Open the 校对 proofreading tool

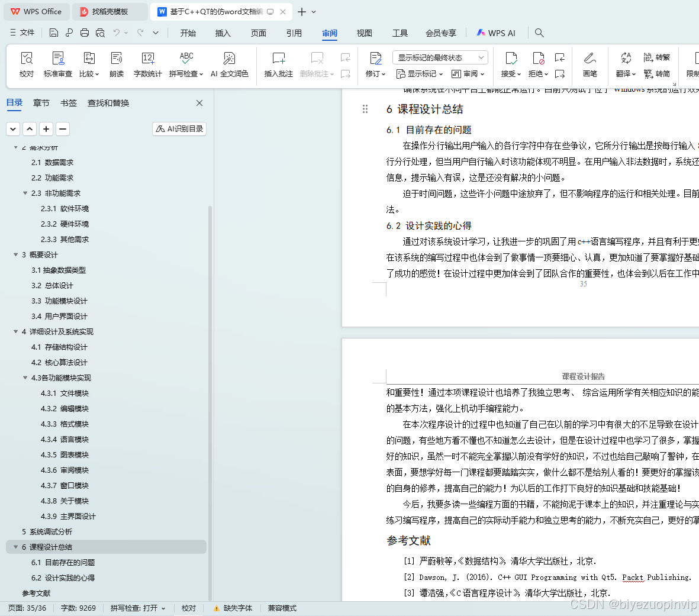tap(26, 64)
